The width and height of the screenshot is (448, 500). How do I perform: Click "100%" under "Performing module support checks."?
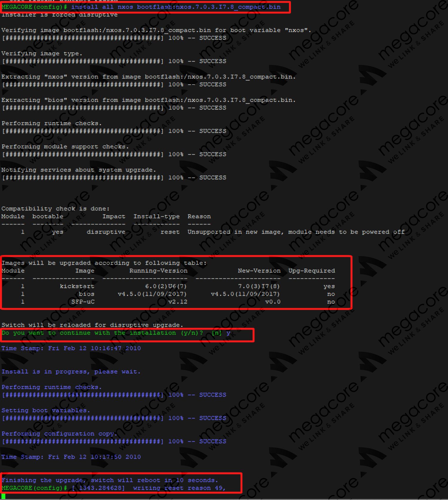point(176,154)
